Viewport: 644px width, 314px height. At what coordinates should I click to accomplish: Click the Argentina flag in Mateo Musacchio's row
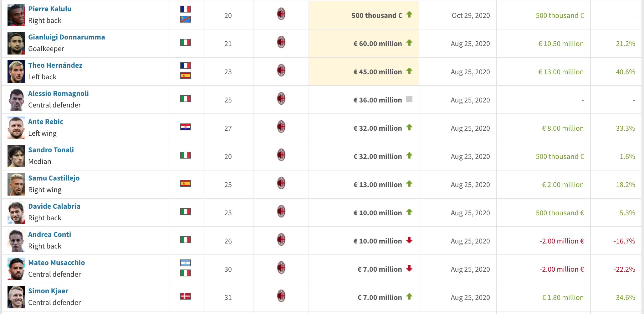[x=186, y=263]
